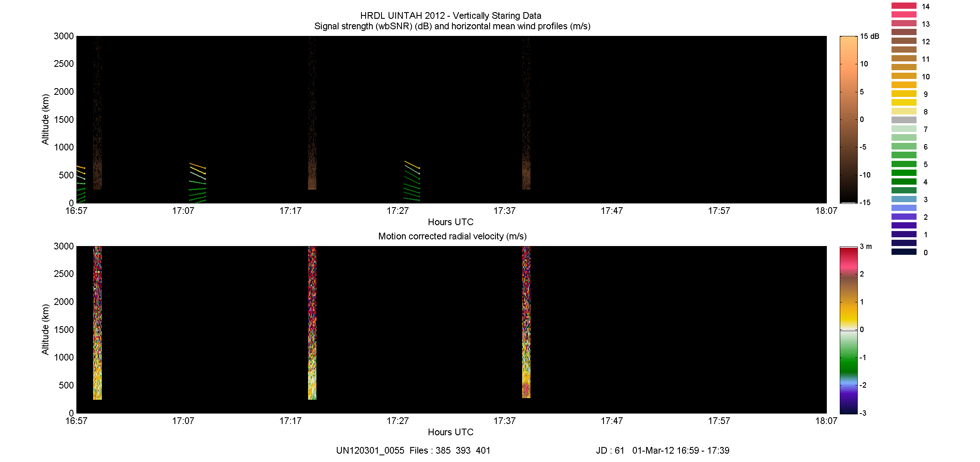Viewport: 980px width, 462px height.
Task: Click the '-3' velocity colorbar label
Action: click(863, 413)
